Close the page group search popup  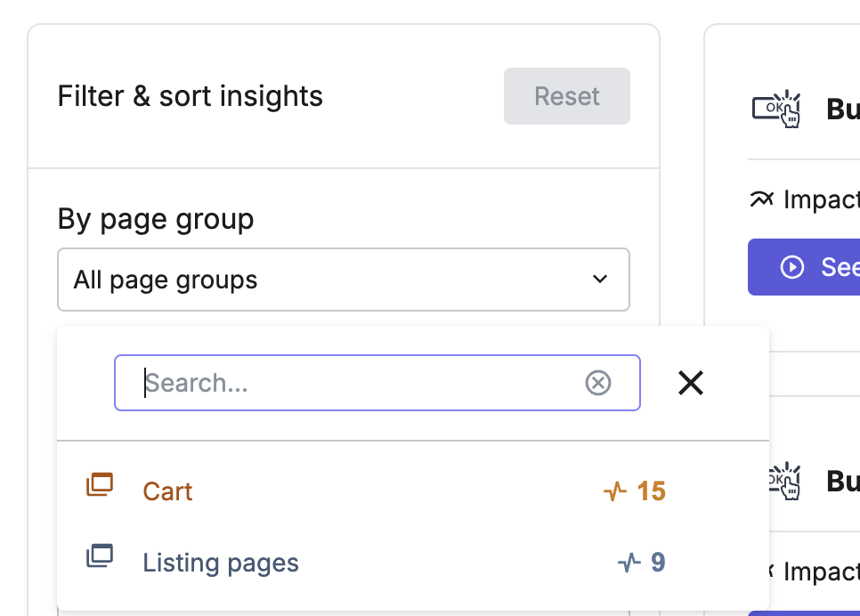[691, 383]
